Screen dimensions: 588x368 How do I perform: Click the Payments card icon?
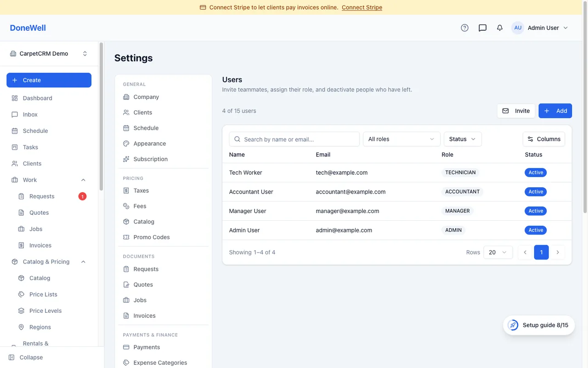point(126,347)
